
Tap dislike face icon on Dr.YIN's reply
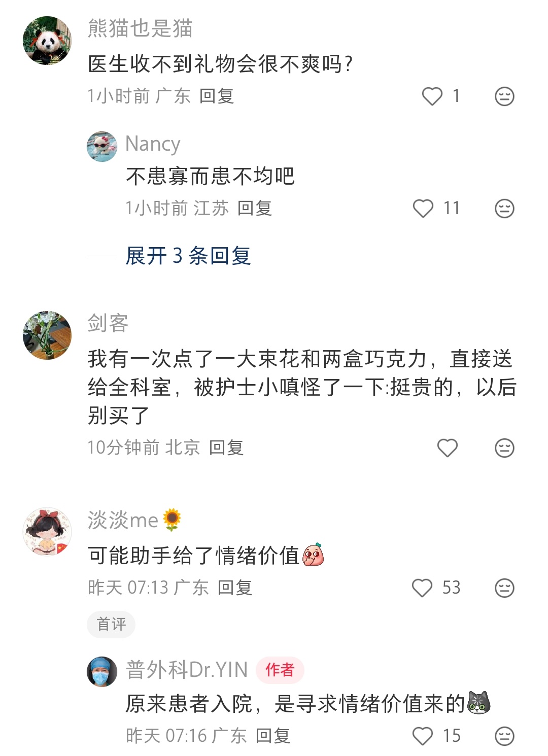click(x=504, y=736)
